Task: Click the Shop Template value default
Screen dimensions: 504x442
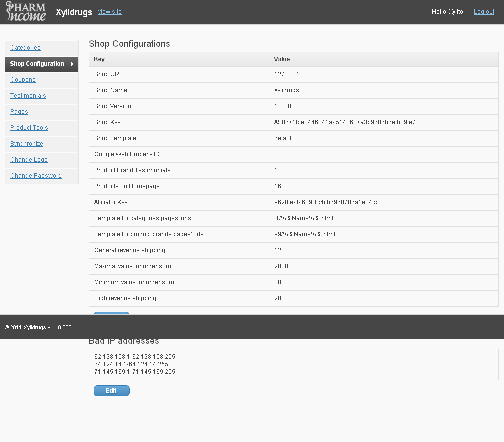Action: click(x=284, y=138)
